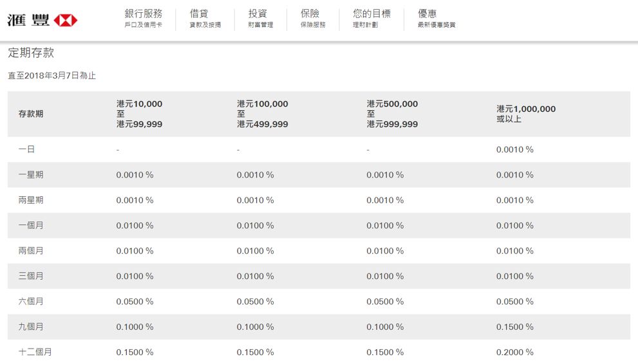Screen dimensions: 638x364
Task: Click 三個月 rate in 港元500,000 column
Action: [x=385, y=277]
